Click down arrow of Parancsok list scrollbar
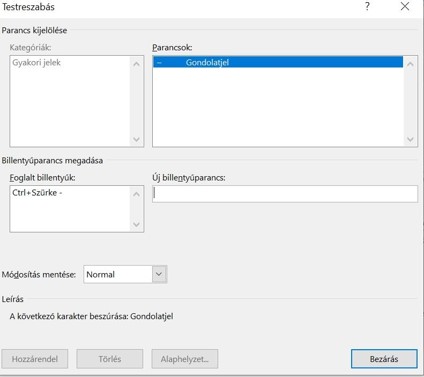The height and width of the screenshot is (377, 424). point(410,139)
